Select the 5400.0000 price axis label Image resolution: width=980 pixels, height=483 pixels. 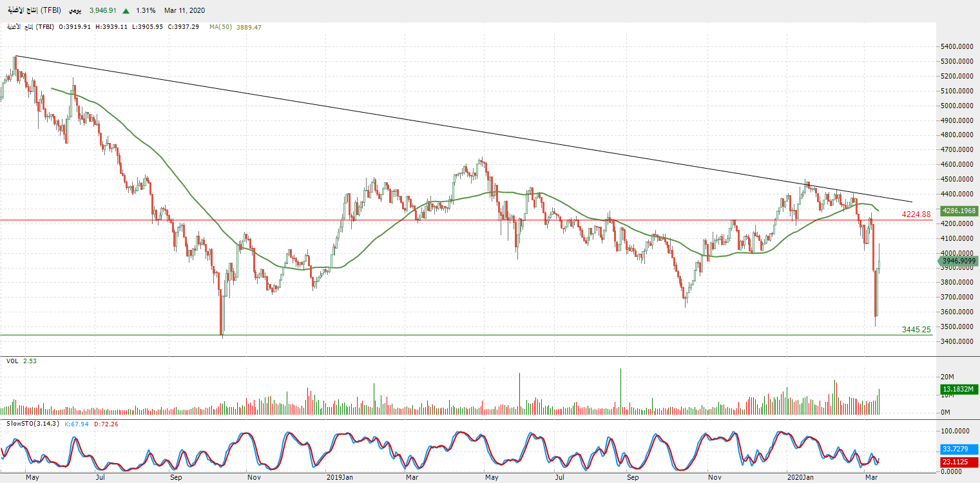[x=958, y=47]
